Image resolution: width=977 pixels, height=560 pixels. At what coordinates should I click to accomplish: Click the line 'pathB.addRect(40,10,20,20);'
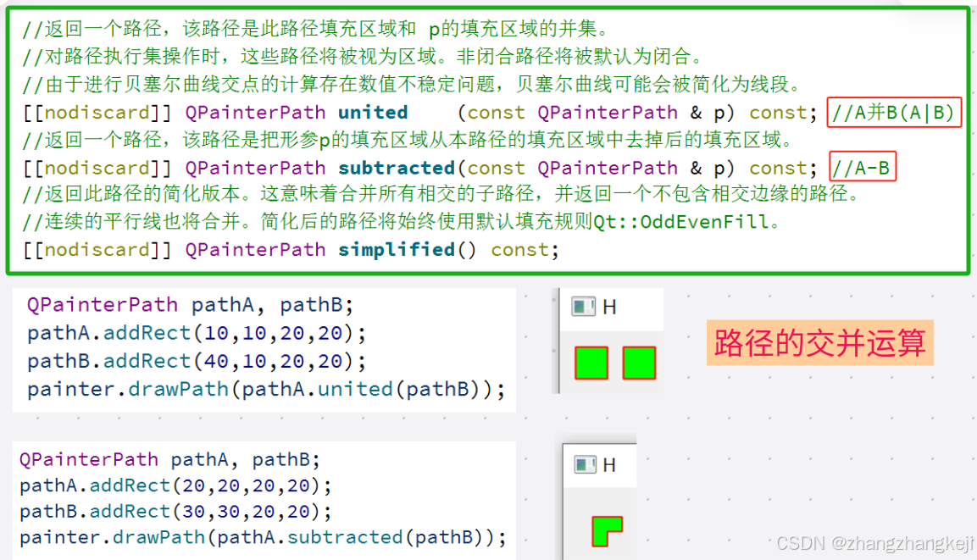197,361
